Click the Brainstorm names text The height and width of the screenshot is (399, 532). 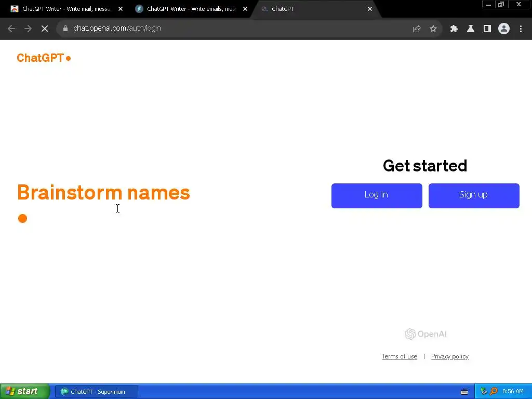point(103,192)
